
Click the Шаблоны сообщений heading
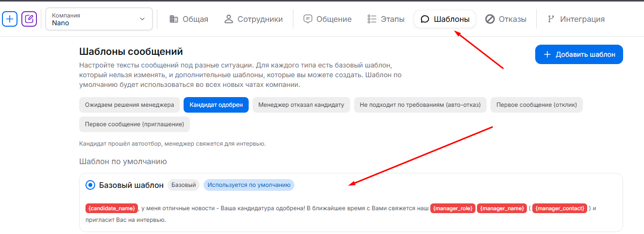pyautogui.click(x=131, y=51)
